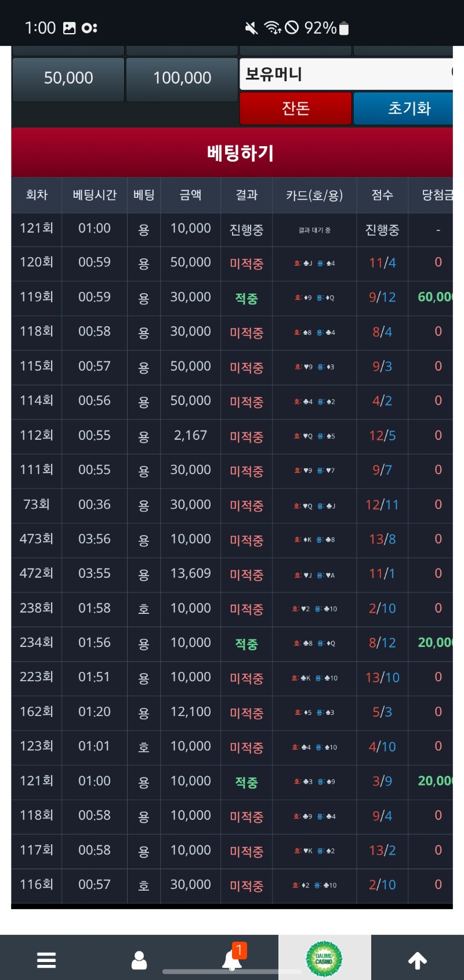Click the 베팅시간 column header
The width and height of the screenshot is (464, 980).
coord(95,195)
